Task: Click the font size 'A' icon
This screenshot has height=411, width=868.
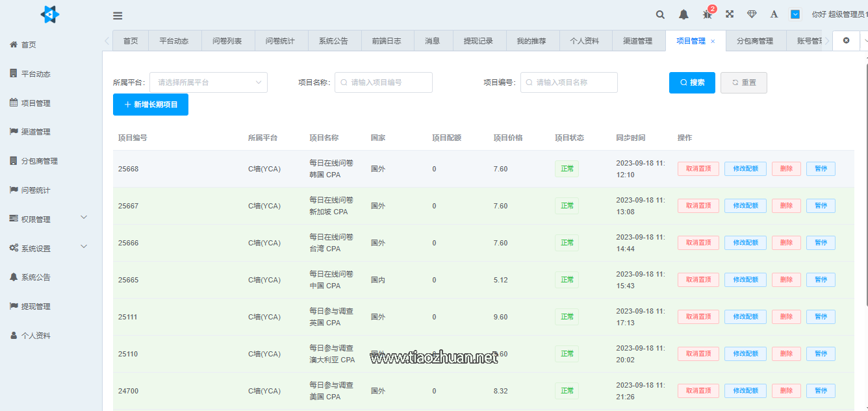Action: click(774, 14)
